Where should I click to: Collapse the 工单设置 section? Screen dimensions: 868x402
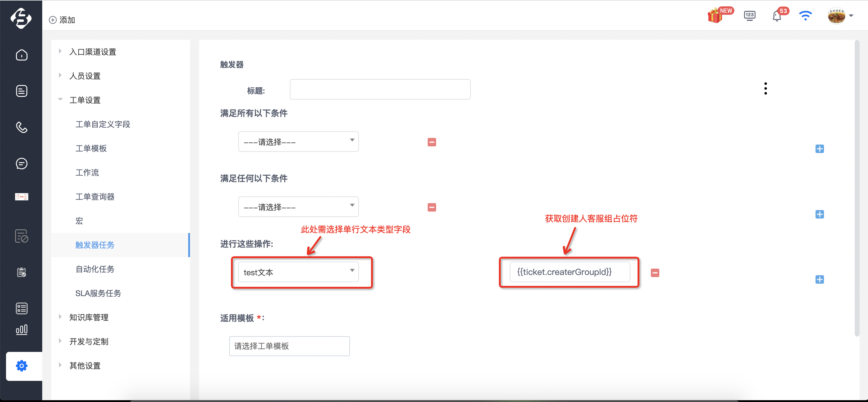click(x=84, y=100)
